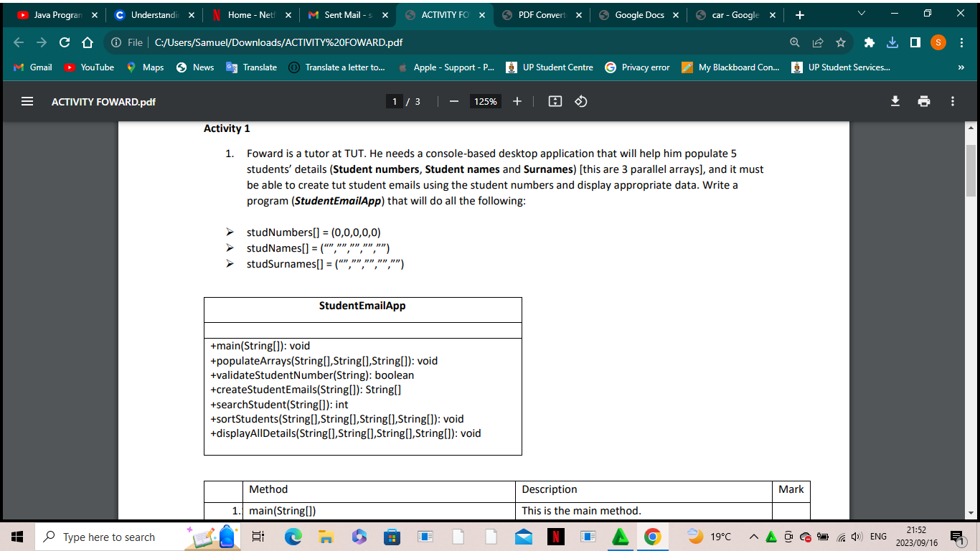Open the PDF viewer menu sidebar
The image size is (980, 551).
click(x=28, y=101)
